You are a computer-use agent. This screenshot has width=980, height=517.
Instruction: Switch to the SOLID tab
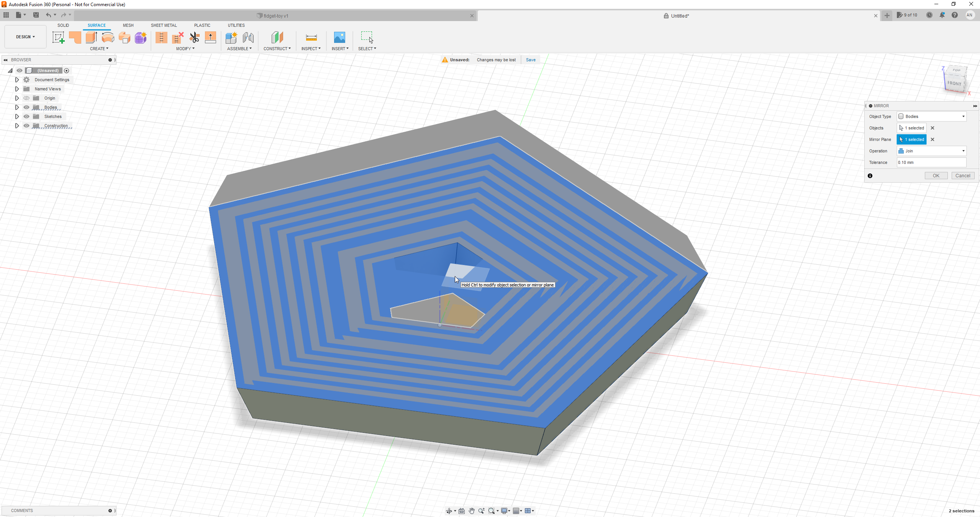63,25
